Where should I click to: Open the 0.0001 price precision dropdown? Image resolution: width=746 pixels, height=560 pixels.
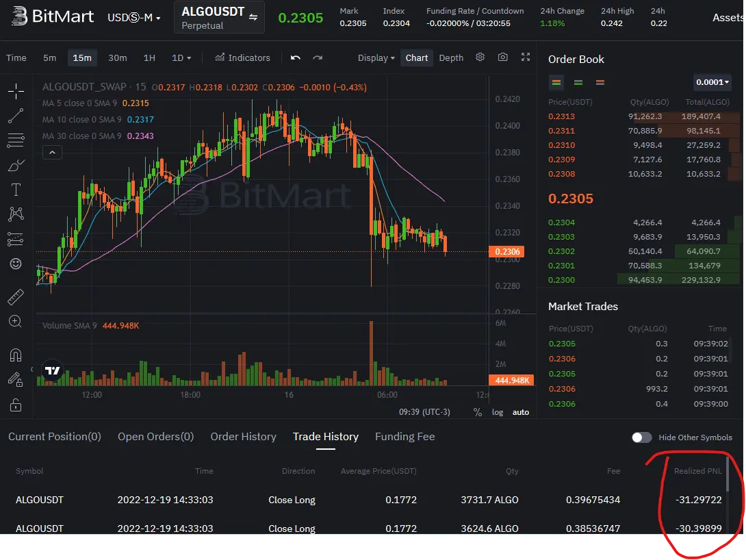coord(712,82)
